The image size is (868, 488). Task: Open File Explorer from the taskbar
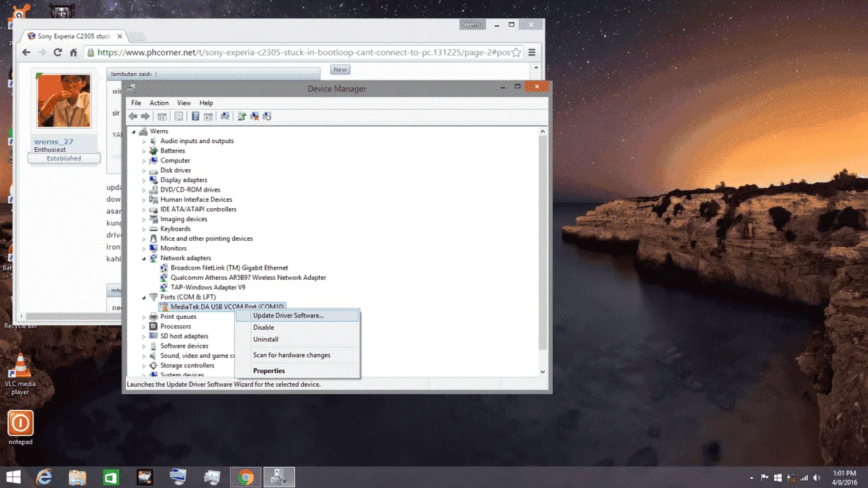78,477
